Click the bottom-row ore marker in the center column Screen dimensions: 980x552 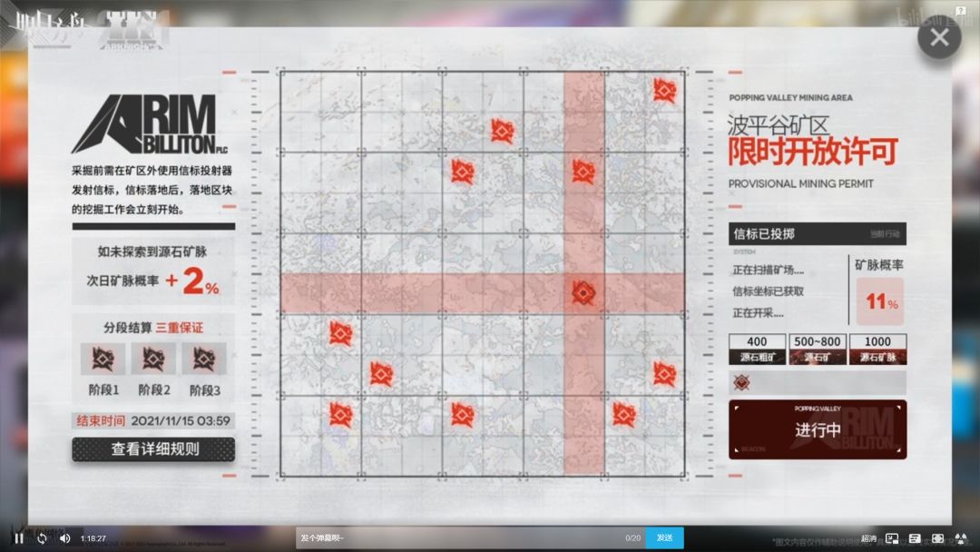(x=463, y=415)
